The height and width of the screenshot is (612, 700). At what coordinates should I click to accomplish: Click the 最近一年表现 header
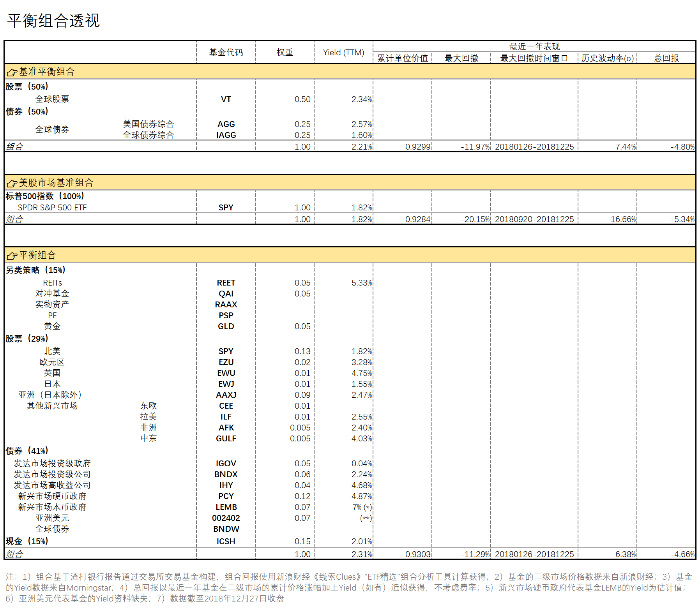point(534,46)
